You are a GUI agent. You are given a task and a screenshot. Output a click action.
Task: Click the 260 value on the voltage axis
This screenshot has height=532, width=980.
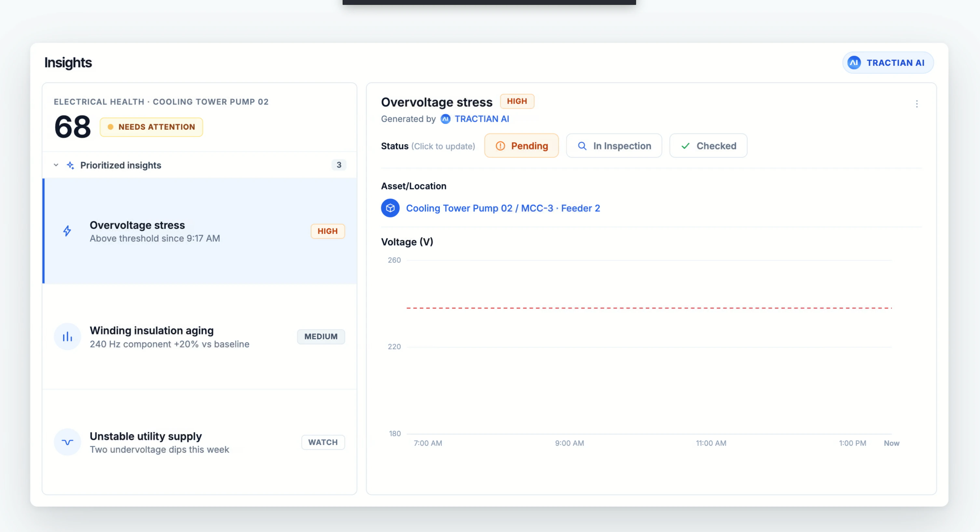[394, 260]
